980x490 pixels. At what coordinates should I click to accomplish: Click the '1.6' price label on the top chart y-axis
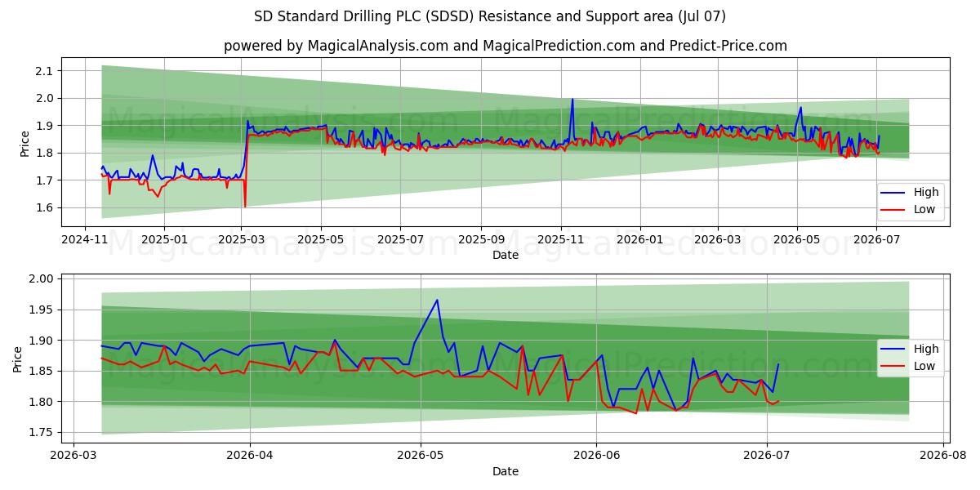click(x=45, y=207)
